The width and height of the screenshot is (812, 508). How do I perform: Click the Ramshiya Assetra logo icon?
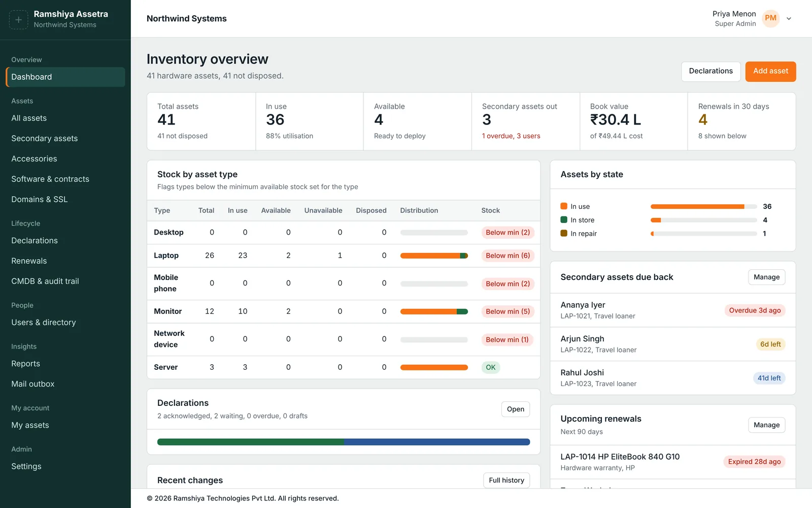(x=18, y=20)
